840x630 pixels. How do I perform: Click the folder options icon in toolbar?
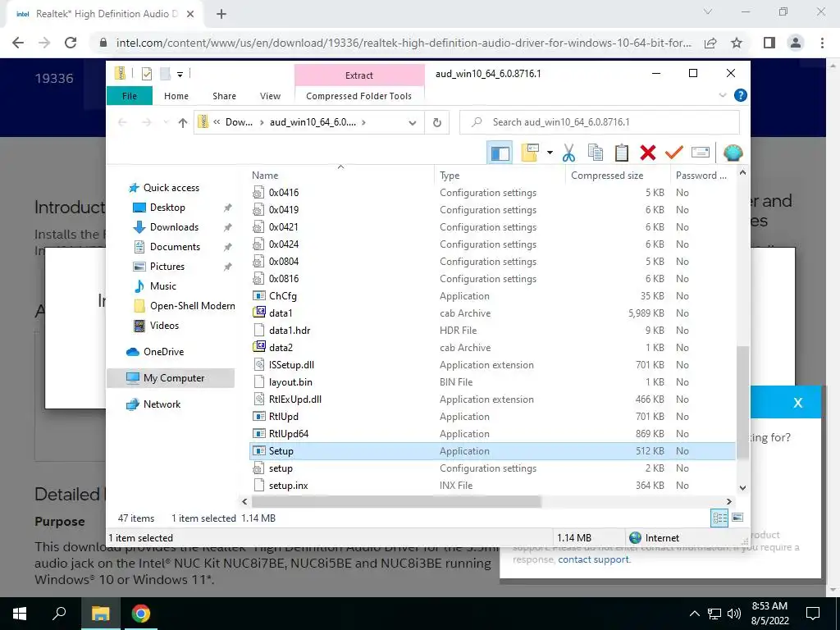point(530,153)
